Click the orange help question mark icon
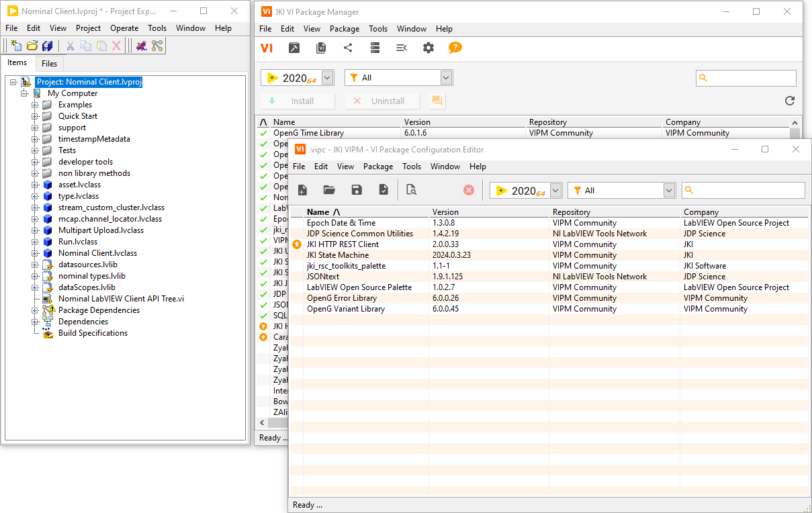Image resolution: width=812 pixels, height=513 pixels. click(x=455, y=48)
